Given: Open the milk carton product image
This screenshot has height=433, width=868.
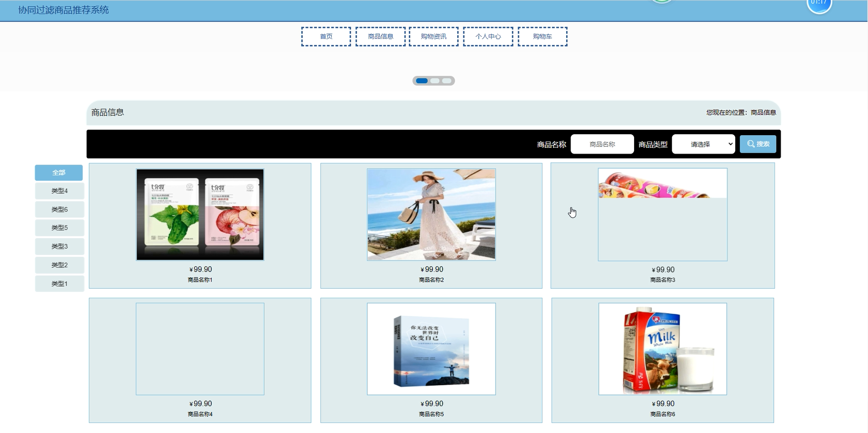Looking at the screenshot, I should coord(663,349).
